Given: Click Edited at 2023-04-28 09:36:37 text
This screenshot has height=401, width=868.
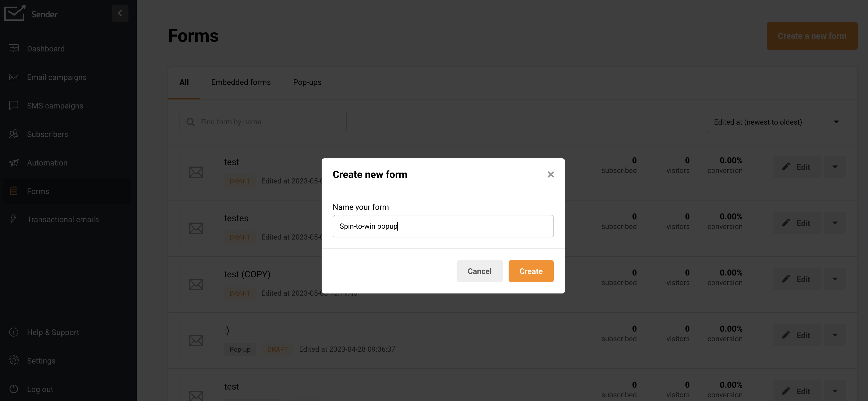Looking at the screenshot, I should point(347,349).
